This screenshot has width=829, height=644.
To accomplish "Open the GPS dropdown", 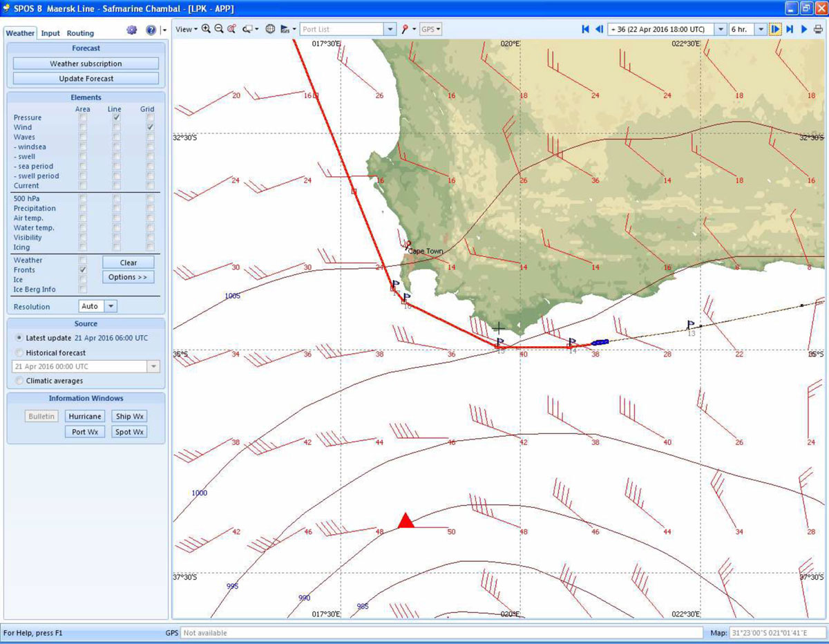I will pos(430,29).
